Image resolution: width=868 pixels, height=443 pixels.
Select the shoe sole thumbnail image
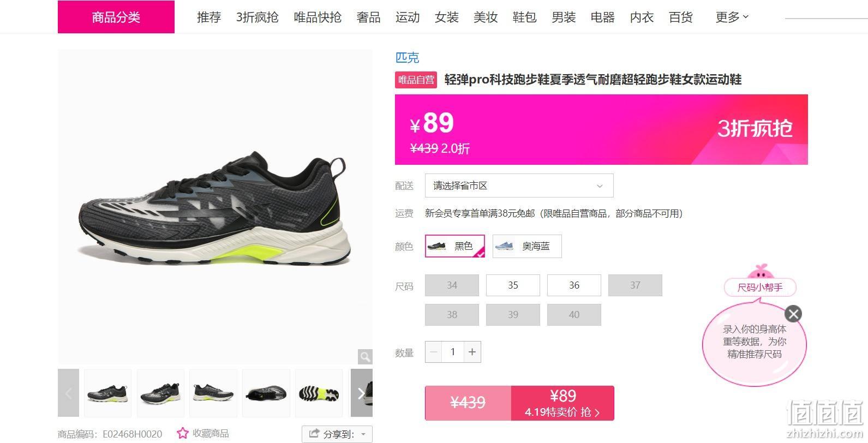[319, 393]
